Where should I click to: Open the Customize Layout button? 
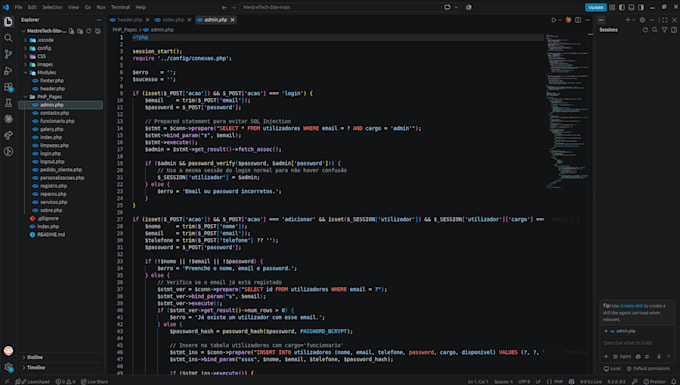(x=612, y=7)
